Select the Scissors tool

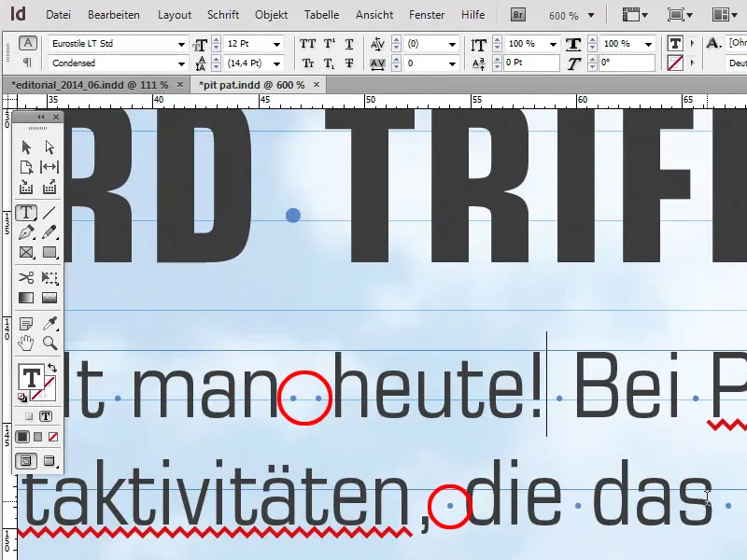26,278
